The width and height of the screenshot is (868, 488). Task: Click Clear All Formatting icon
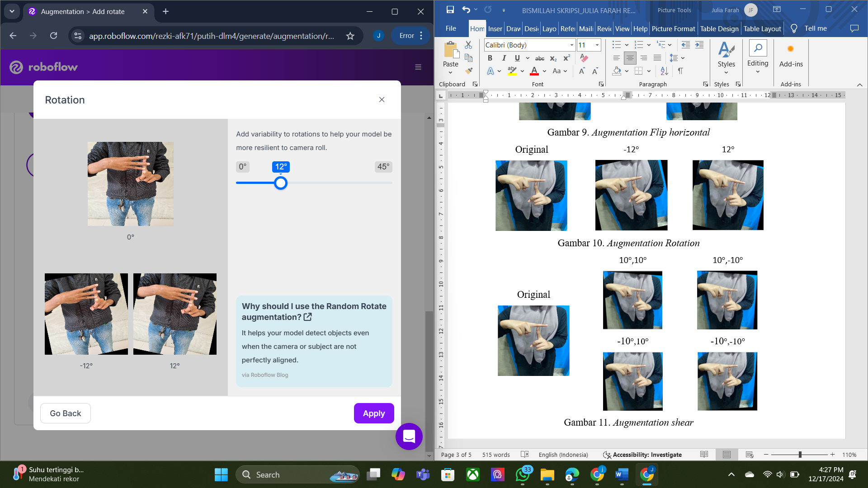584,58
